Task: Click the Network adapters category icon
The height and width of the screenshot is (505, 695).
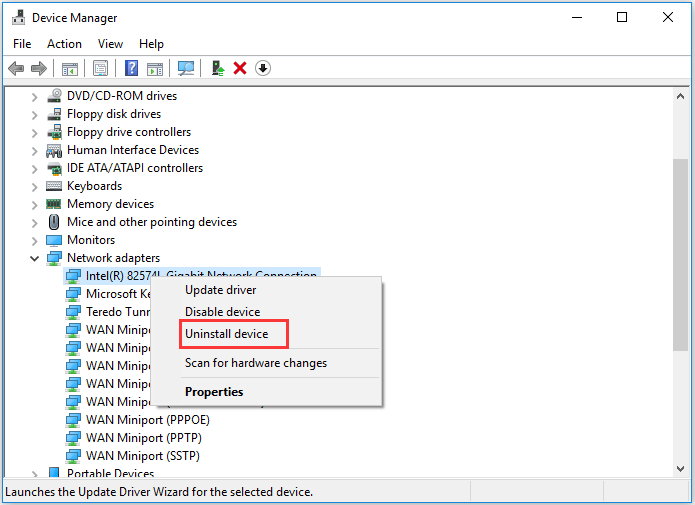Action: click(x=54, y=258)
